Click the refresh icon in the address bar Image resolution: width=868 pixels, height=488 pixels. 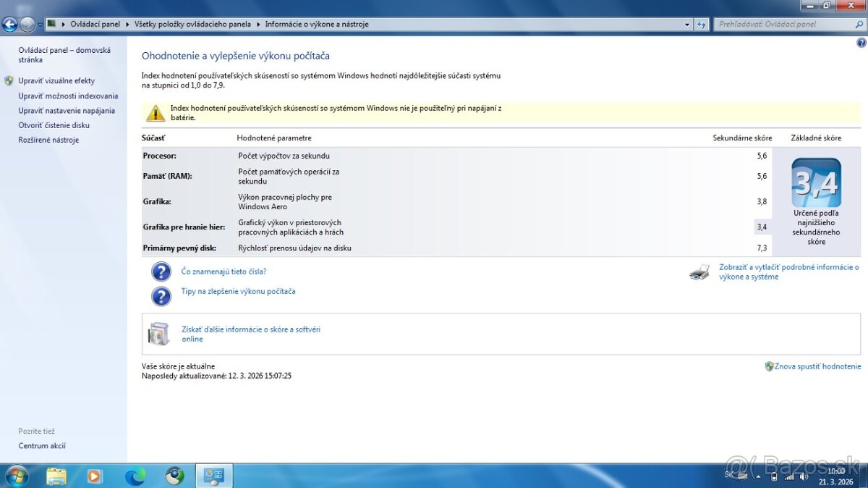click(701, 24)
